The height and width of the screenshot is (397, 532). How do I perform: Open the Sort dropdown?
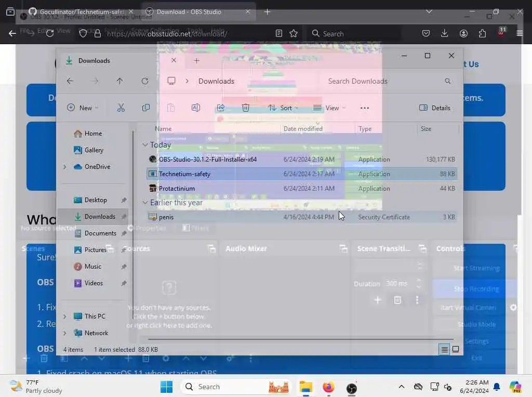pos(283,108)
